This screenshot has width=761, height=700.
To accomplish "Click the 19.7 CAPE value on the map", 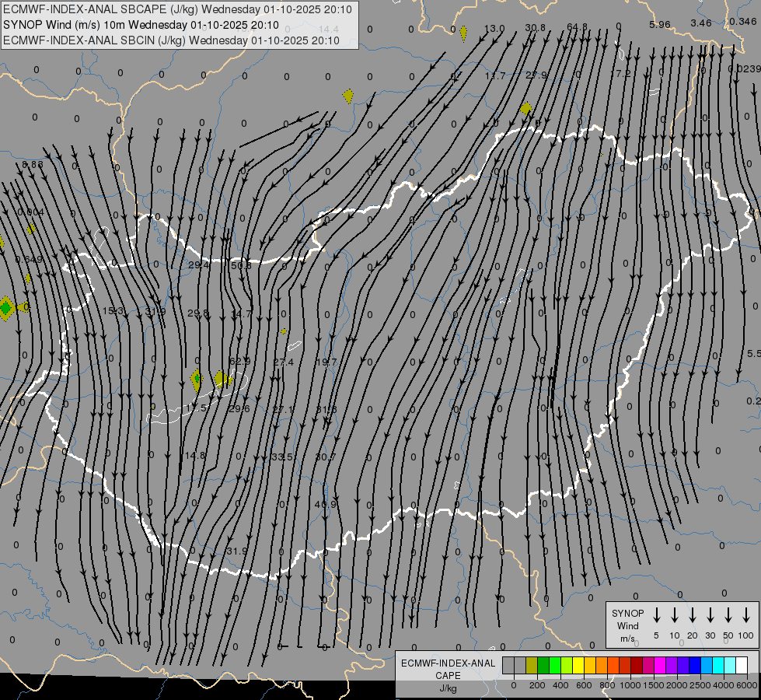I will tap(326, 362).
